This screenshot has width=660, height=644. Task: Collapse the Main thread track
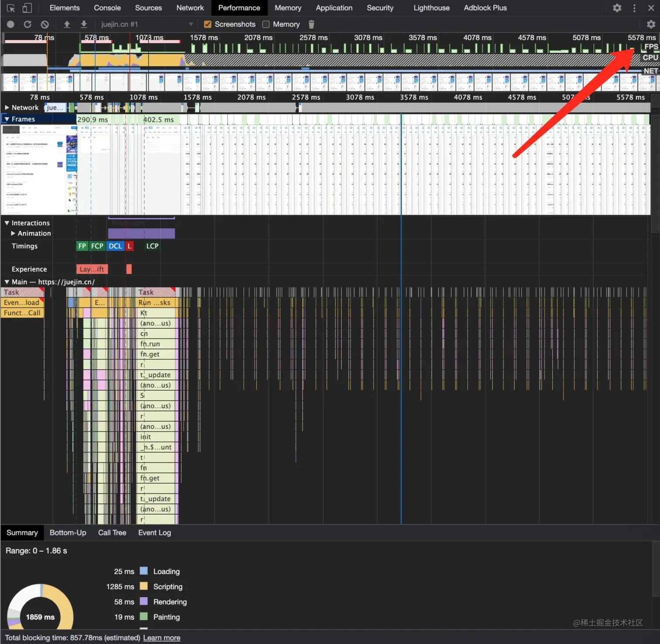click(7, 282)
